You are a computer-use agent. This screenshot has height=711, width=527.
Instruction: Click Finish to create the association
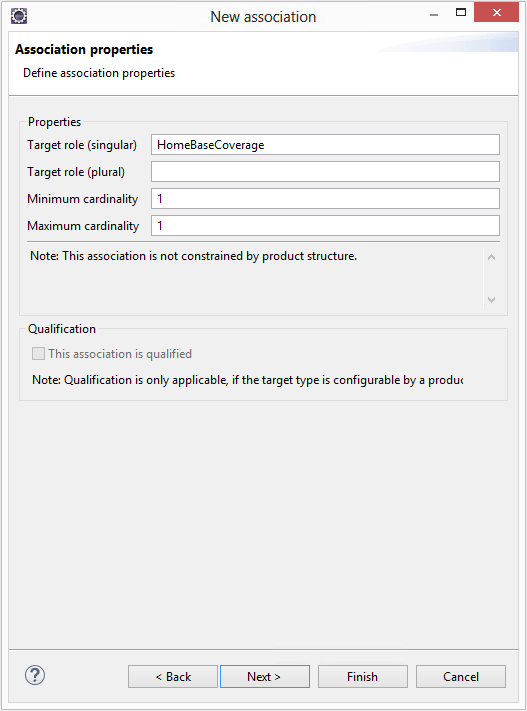(x=362, y=677)
